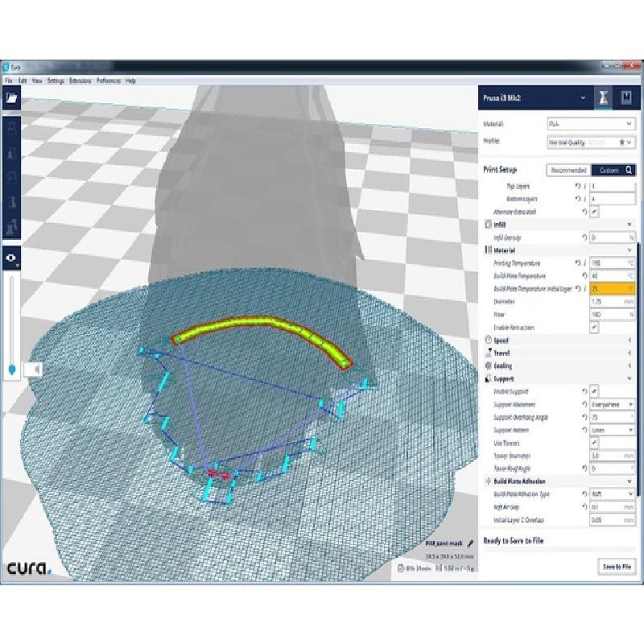The image size is (644, 644).
Task: Toggle the Use Towers checkbox
Action: click(x=594, y=443)
